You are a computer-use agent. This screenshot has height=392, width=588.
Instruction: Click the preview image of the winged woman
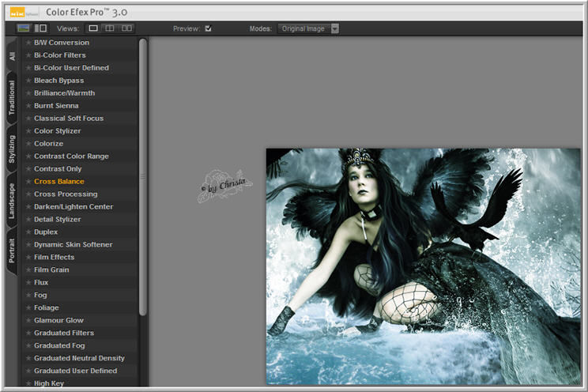pos(423,266)
